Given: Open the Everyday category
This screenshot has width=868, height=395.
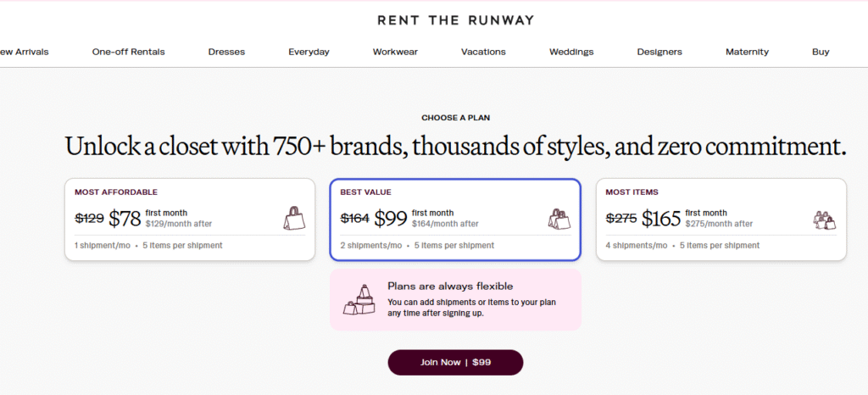Looking at the screenshot, I should (x=309, y=52).
